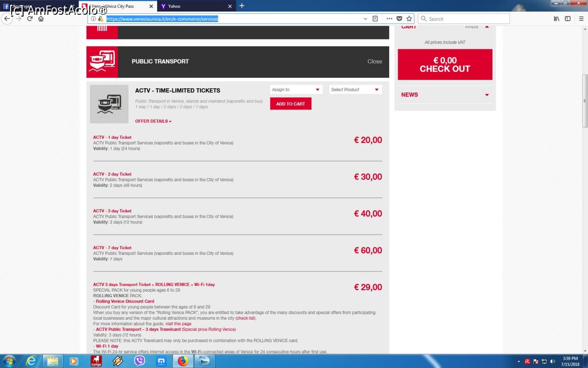588x368 pixels.
Task: Close the VeneziaUnica City Pass tab
Action: (x=151, y=6)
